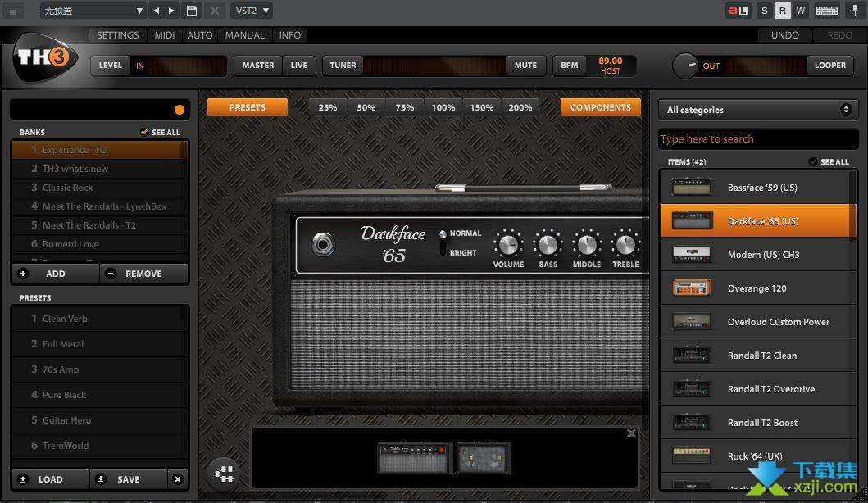Set zoom to 100%
Viewport: 868px width, 503px height.
(x=443, y=107)
